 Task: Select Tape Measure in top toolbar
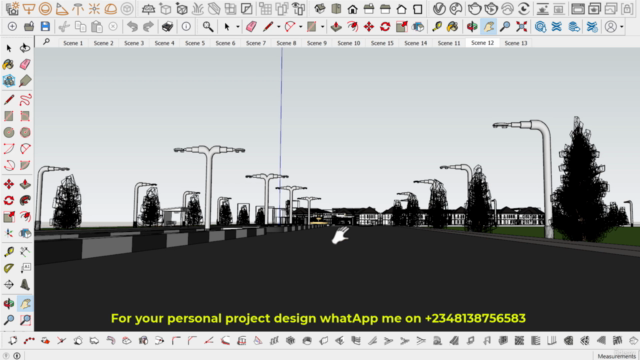pos(437,27)
